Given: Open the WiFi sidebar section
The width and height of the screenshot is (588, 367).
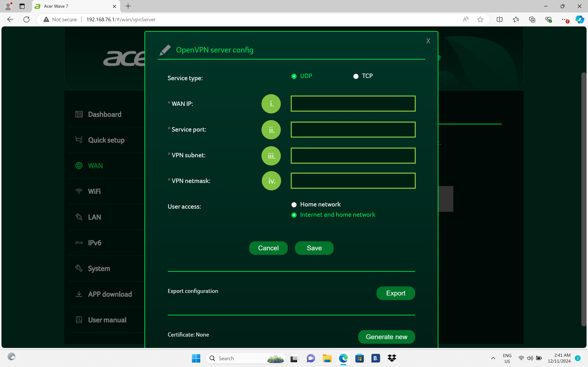Looking at the screenshot, I should [94, 192].
